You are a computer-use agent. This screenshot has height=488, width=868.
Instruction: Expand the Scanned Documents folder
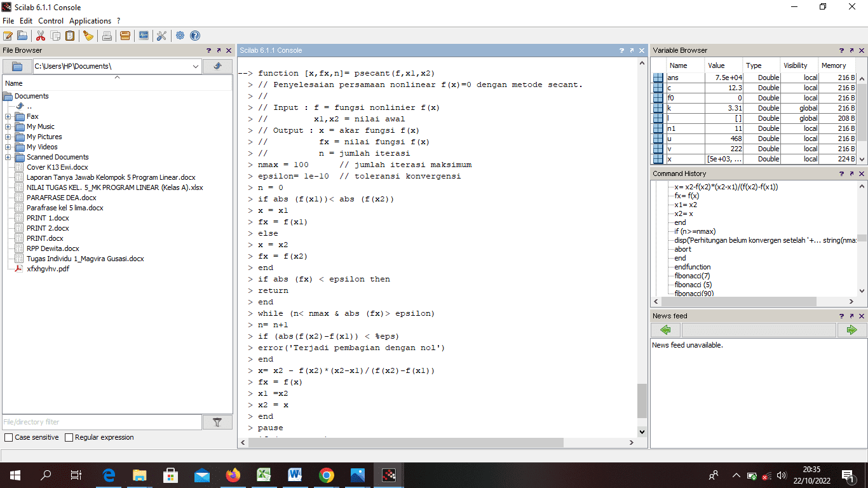8,157
